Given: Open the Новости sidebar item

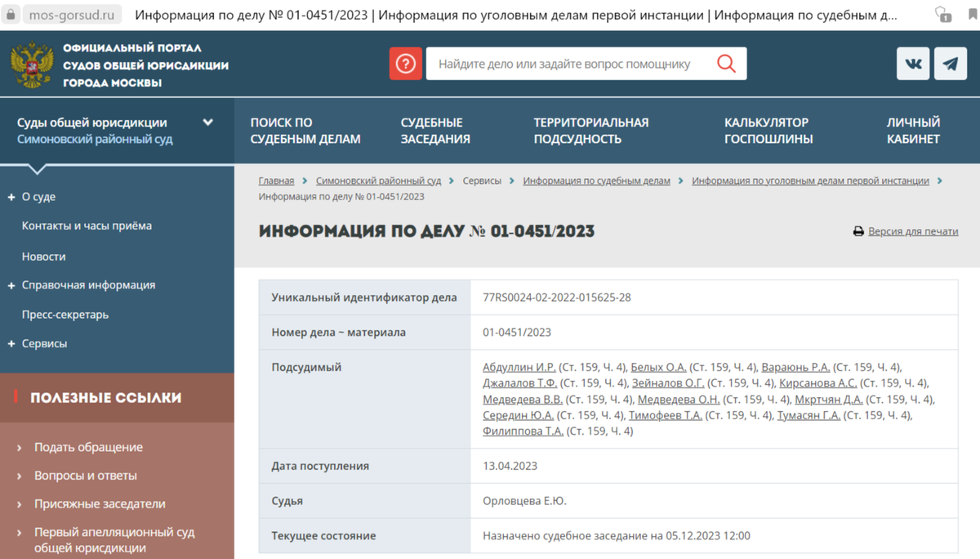Looking at the screenshot, I should [x=43, y=256].
